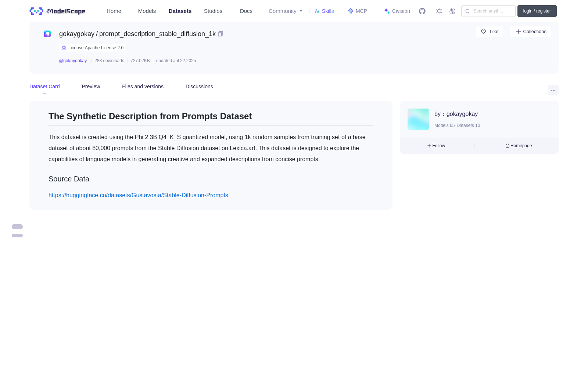The image size is (588, 368).
Task: Open the three-dots more options button
Action: (553, 90)
